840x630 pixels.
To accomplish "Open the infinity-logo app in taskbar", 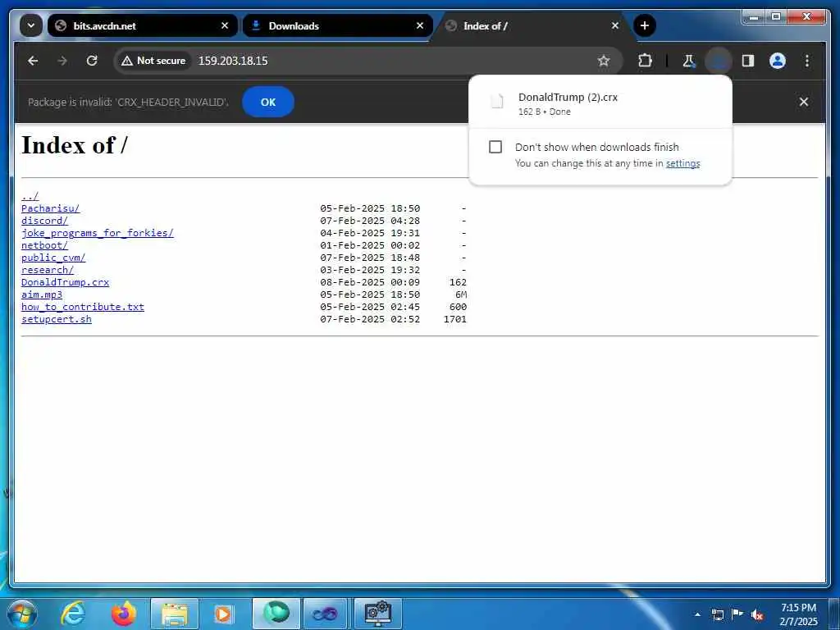I will coord(325,614).
